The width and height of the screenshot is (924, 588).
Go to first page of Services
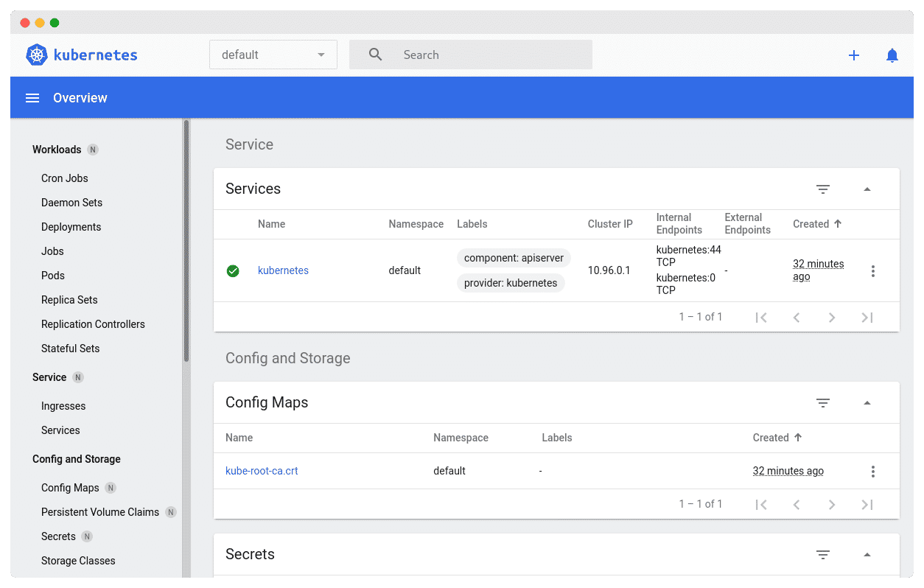pos(761,318)
